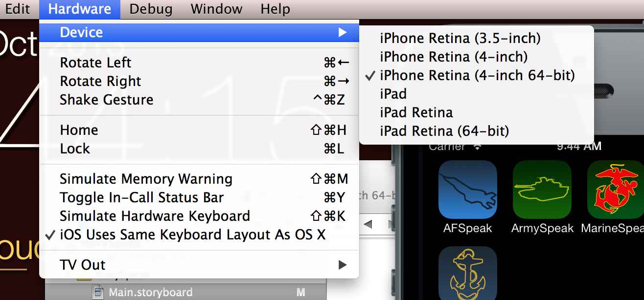Open the anchor app icon in simulator

point(468,274)
